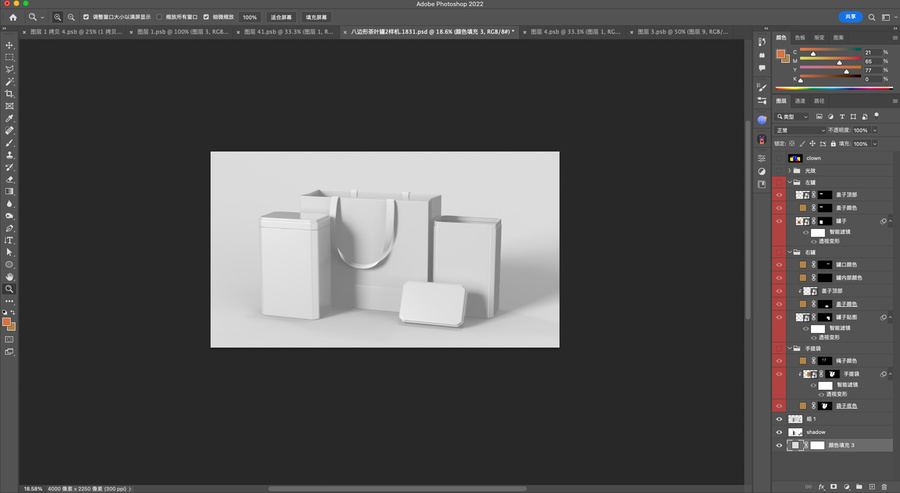Open the opacity 不透明度 dropdown arrow
The height and width of the screenshot is (493, 900).
(x=875, y=130)
